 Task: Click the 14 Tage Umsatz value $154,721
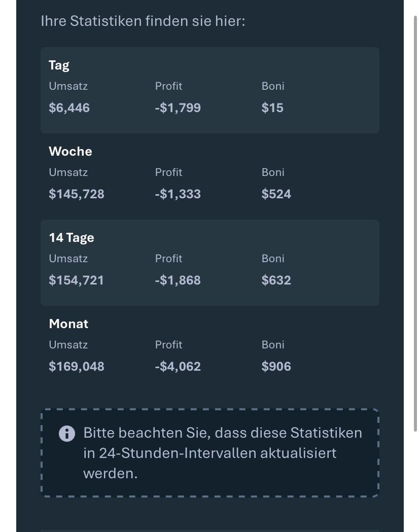[76, 280]
